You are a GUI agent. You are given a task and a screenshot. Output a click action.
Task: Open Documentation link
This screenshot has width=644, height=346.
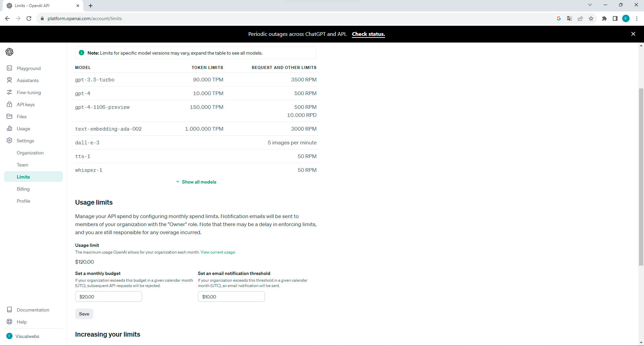(x=33, y=310)
